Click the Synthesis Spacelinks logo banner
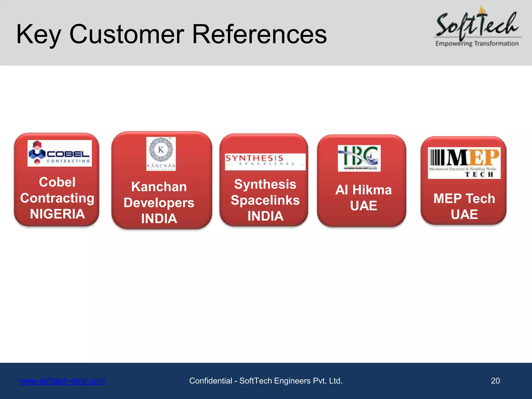This screenshot has height=399, width=532. coord(265,162)
